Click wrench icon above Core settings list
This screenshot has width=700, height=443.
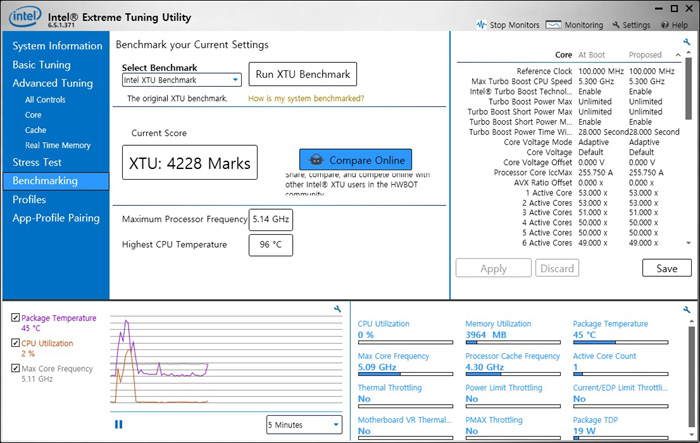(x=687, y=42)
